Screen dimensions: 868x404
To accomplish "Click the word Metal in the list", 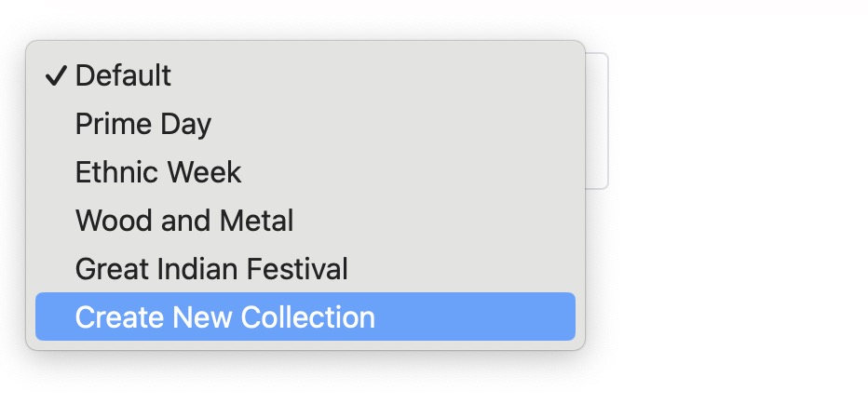I will 256,221.
